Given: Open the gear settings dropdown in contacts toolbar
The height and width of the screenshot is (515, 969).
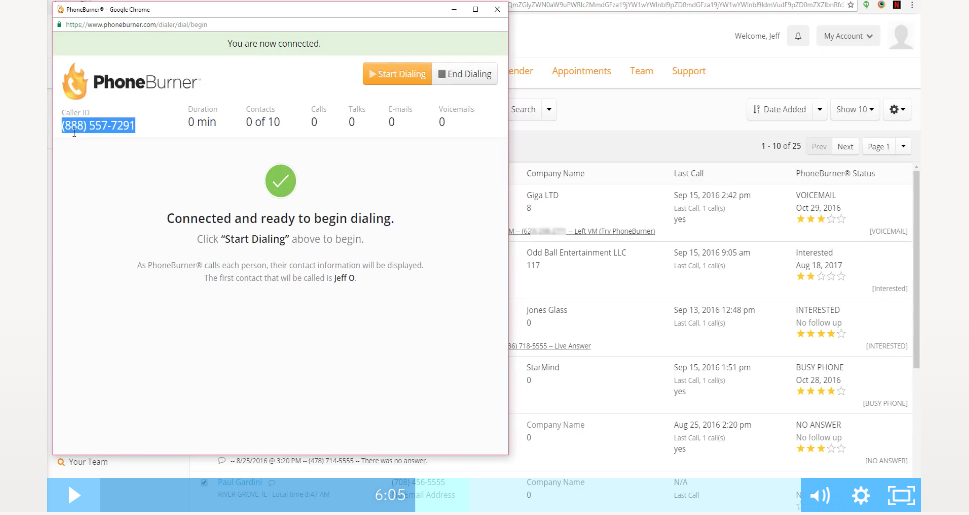Looking at the screenshot, I should coord(897,109).
